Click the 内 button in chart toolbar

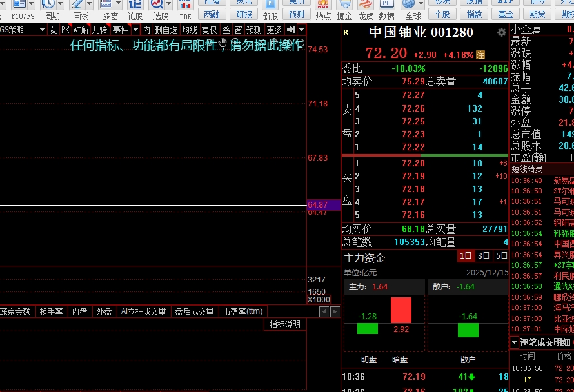click(146, 30)
